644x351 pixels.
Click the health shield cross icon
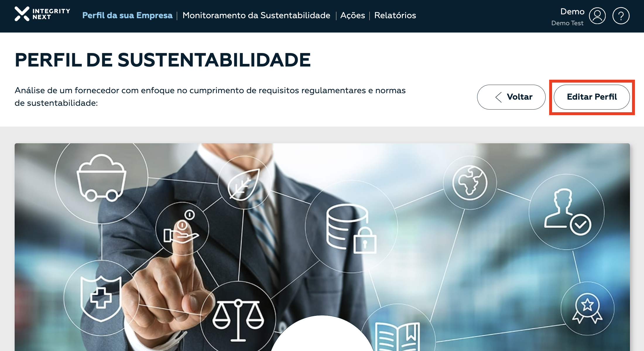101,298
